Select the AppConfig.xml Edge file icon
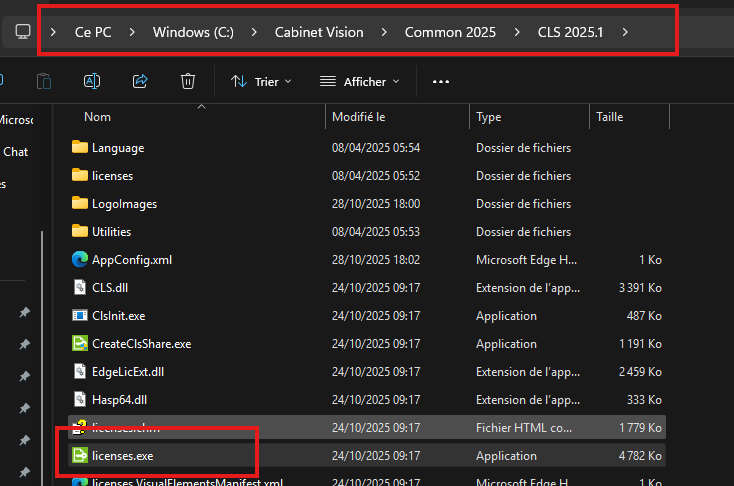The height and width of the screenshot is (486, 734). pos(81,260)
